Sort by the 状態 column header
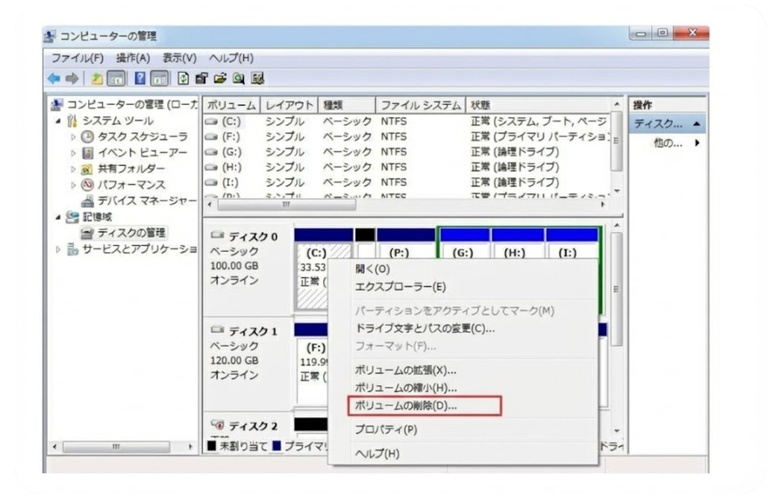The image size is (775, 500). [x=538, y=105]
